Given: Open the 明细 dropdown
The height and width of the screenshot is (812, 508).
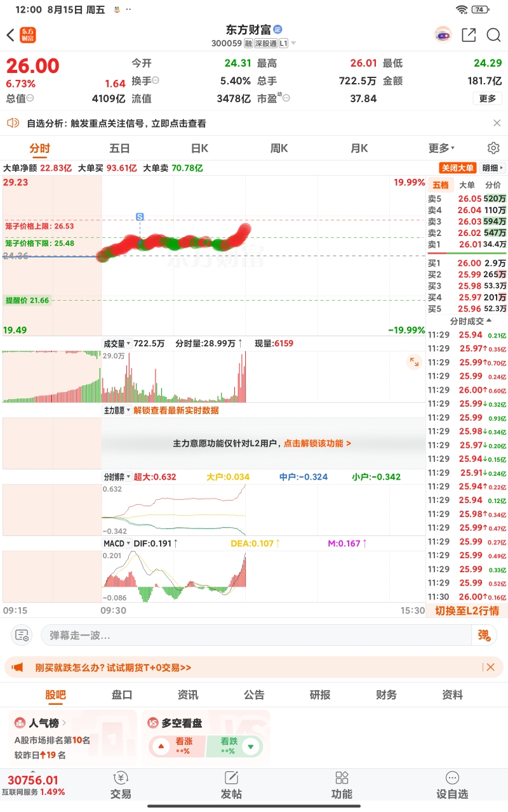Looking at the screenshot, I should pyautogui.click(x=493, y=168).
